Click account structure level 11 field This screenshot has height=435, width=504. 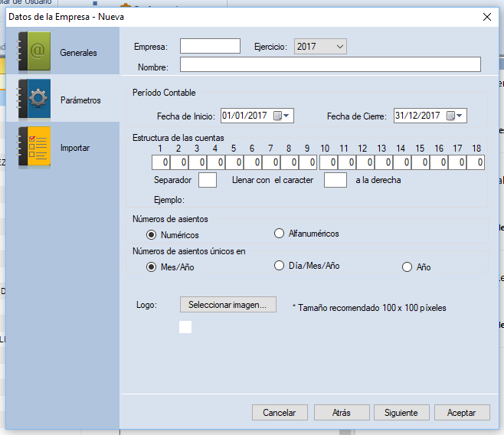click(x=347, y=162)
